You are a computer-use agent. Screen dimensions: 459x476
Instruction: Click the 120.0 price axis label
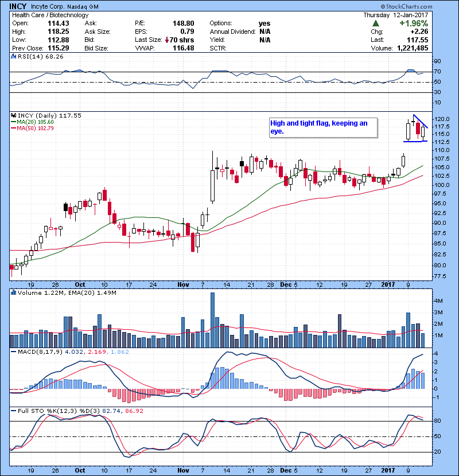[442, 119]
